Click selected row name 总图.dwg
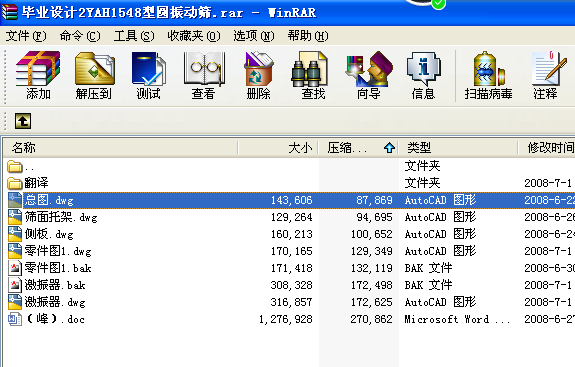This screenshot has width=575, height=367. pyautogui.click(x=49, y=200)
